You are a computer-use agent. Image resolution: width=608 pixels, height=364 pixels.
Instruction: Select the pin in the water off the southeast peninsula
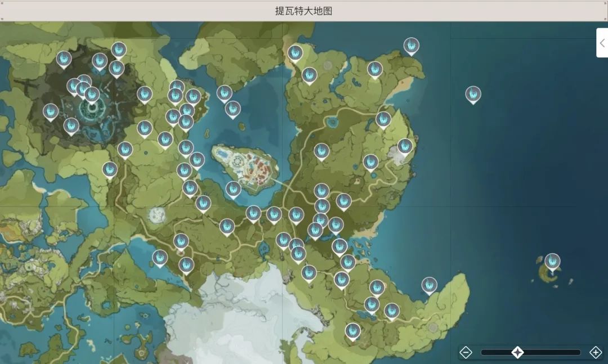[429, 286]
